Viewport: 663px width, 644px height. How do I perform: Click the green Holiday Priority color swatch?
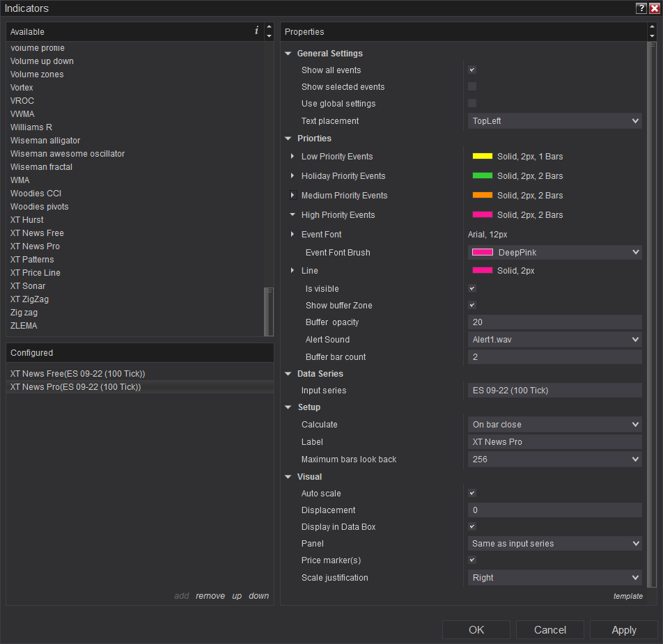pyautogui.click(x=483, y=175)
